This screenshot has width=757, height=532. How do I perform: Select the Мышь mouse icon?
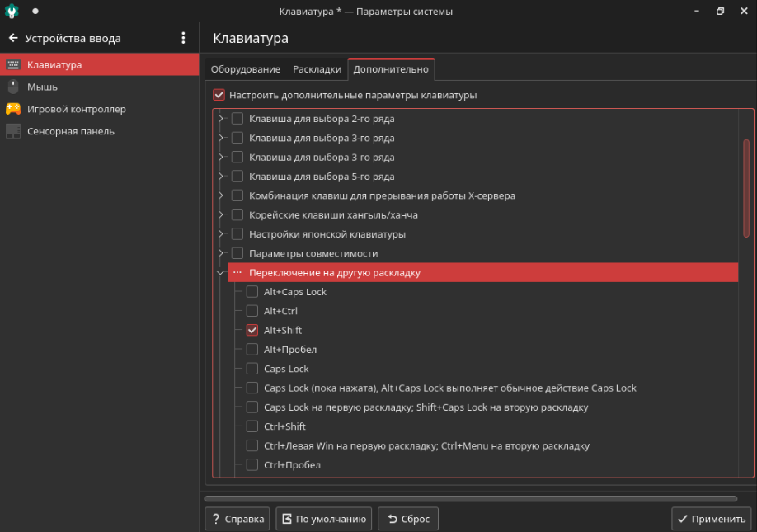[13, 87]
